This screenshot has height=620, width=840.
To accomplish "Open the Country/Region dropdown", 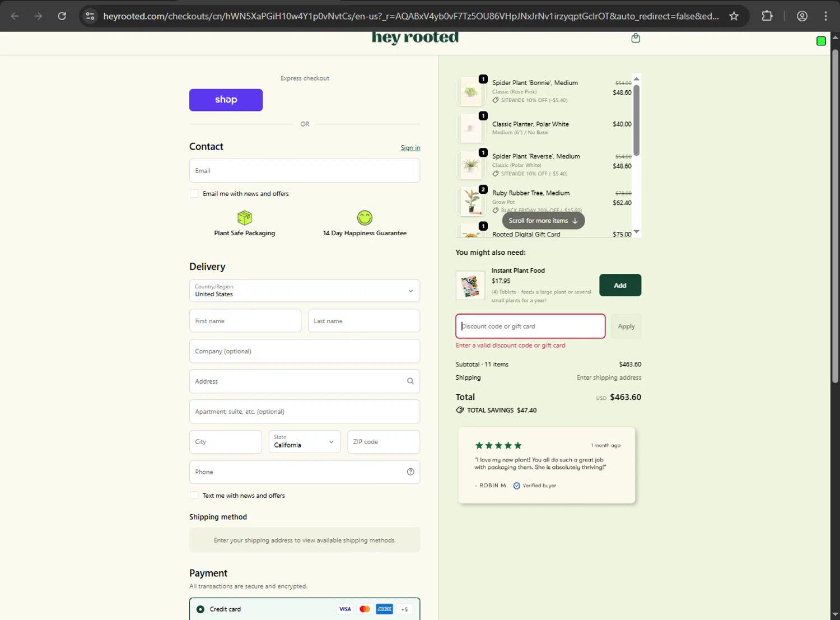I will pos(305,291).
